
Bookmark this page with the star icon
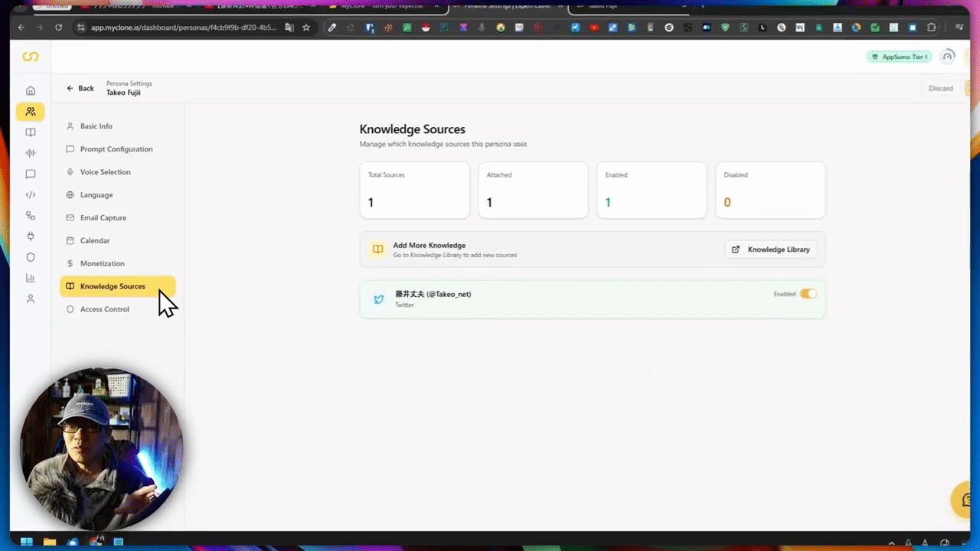[x=306, y=28]
